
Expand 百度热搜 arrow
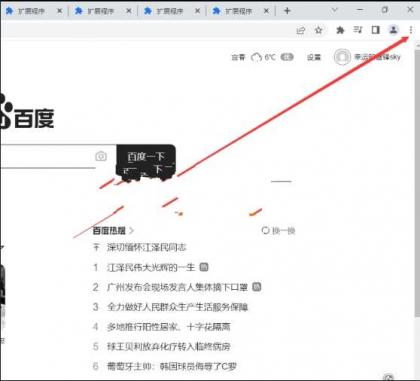point(131,230)
